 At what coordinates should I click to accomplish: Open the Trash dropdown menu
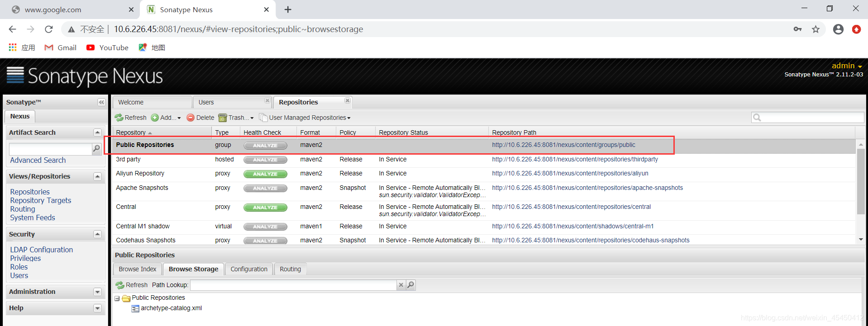(236, 118)
